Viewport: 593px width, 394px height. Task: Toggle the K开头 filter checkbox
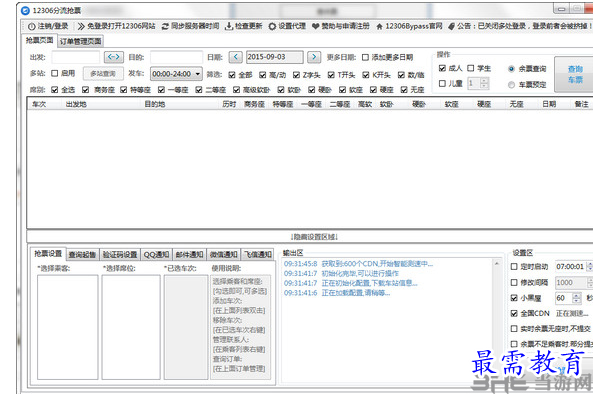click(366, 75)
